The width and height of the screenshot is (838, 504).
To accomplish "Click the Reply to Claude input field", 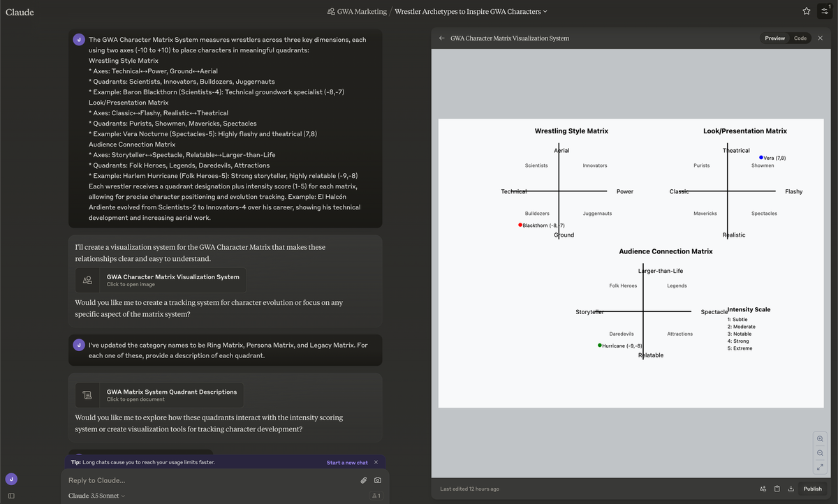I will (x=209, y=480).
